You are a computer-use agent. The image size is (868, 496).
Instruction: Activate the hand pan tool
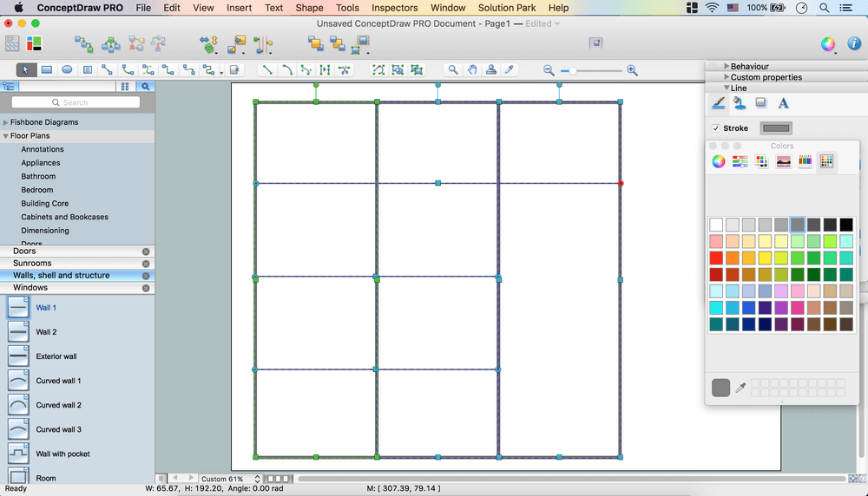(x=472, y=69)
